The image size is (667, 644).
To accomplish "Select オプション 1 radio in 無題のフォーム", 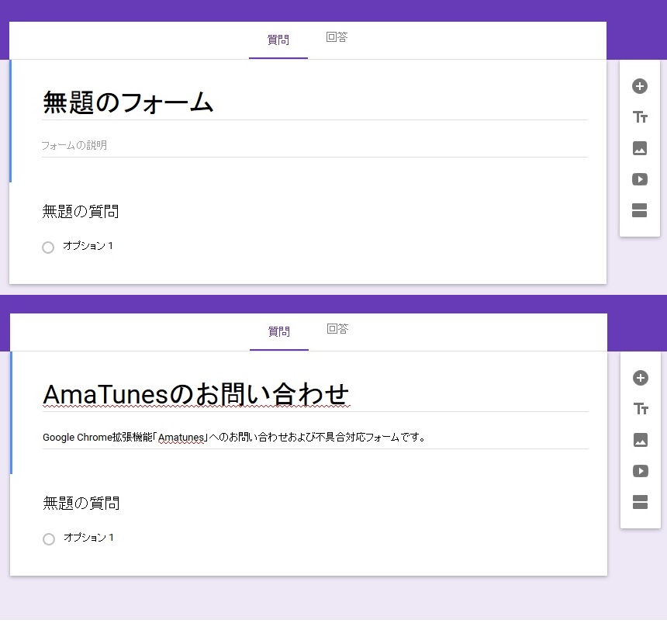I will (x=48, y=248).
